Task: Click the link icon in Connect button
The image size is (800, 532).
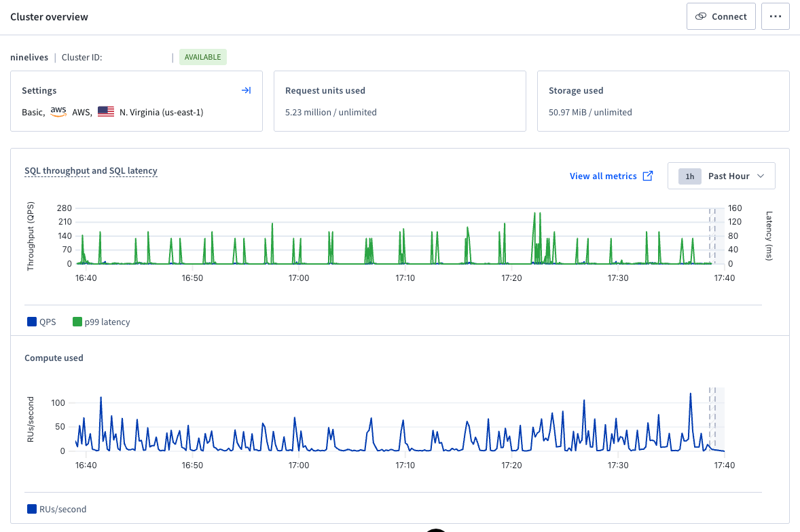Action: tap(701, 16)
